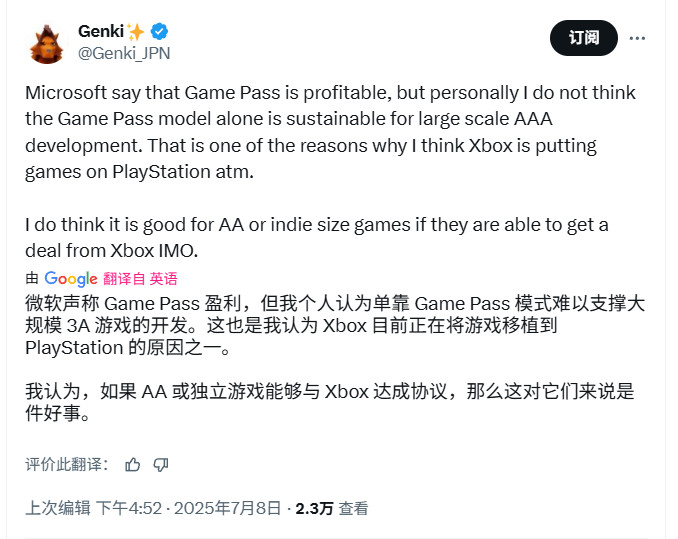The image size is (678, 539).
Task: Rate translation with thumbs down icon
Action: point(161,464)
